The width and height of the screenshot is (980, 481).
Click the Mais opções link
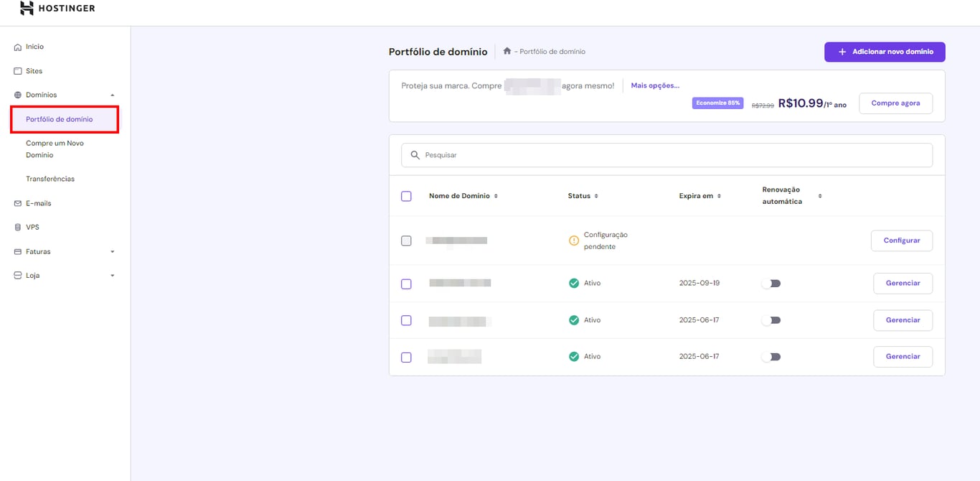pos(655,85)
